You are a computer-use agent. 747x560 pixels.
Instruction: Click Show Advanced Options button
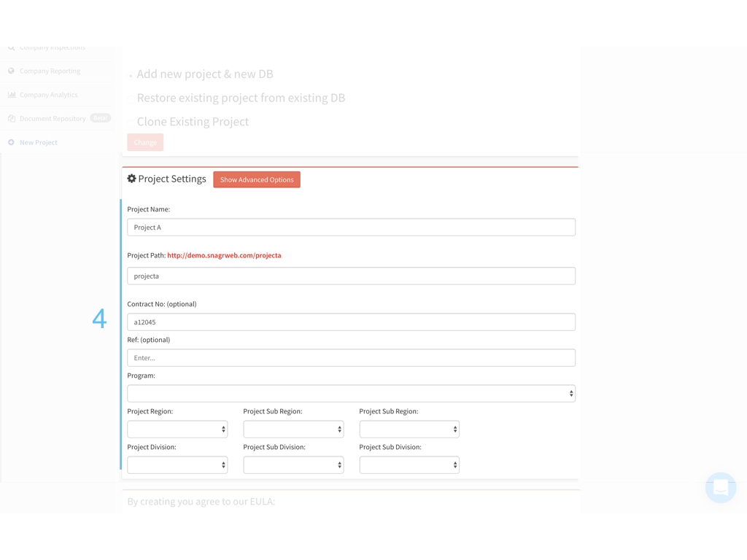[257, 179]
